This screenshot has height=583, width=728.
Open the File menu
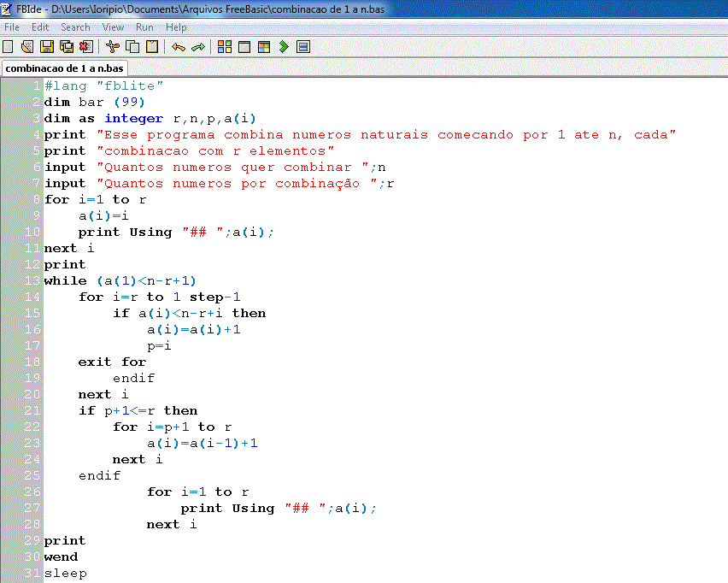[12, 27]
